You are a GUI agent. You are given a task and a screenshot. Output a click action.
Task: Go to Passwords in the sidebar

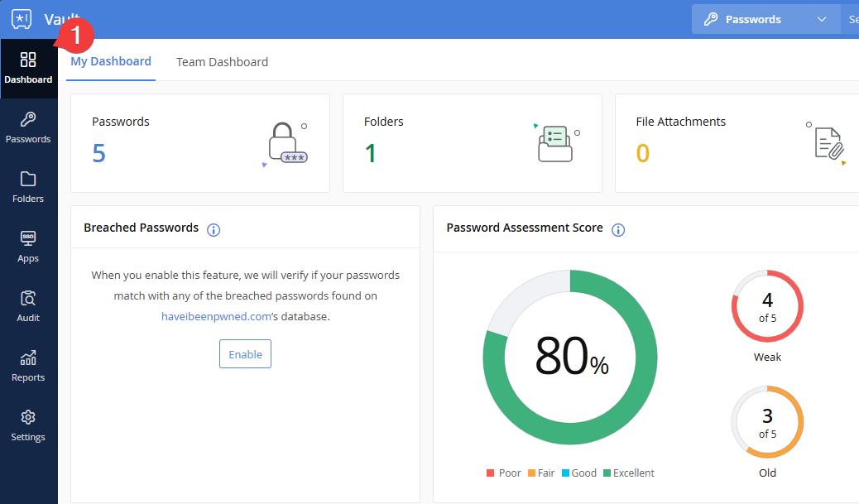pos(28,127)
